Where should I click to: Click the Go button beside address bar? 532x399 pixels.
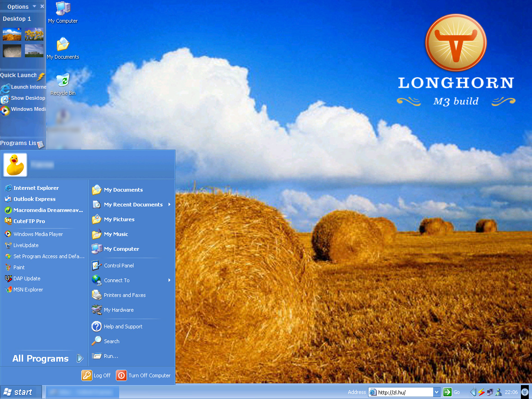[x=452, y=392]
